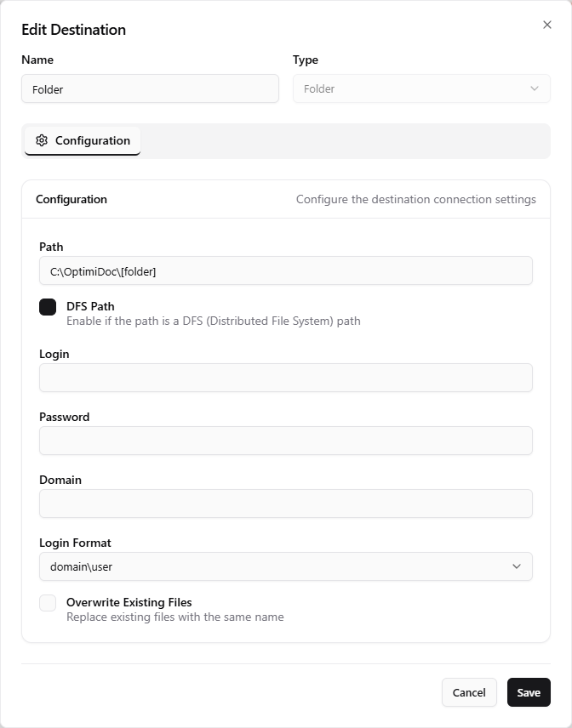Click the gear icon on Configuration tab

coord(42,140)
